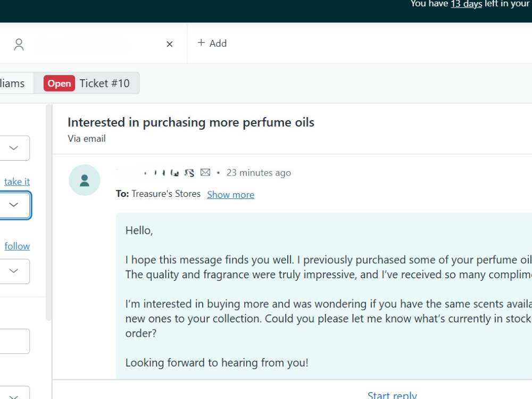Add a new ticket tab
The width and height of the screenshot is (532, 399).
coord(212,44)
